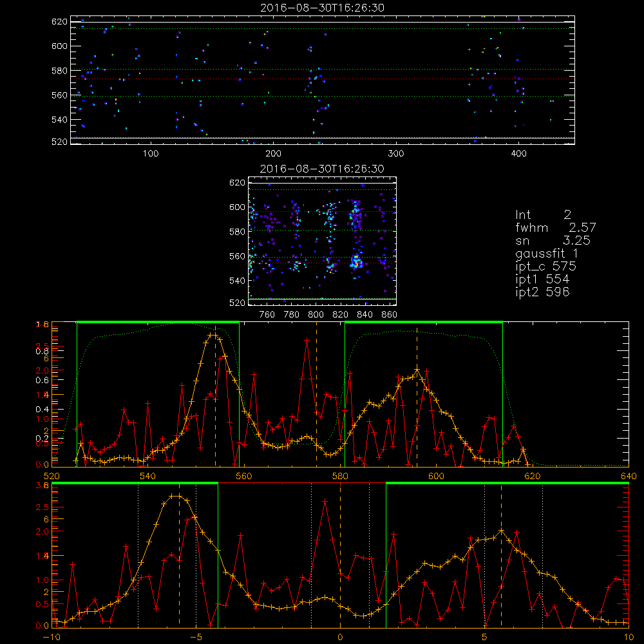Click red y-axis label 2.5 on profile plot
644x644 pixels.
43,346
